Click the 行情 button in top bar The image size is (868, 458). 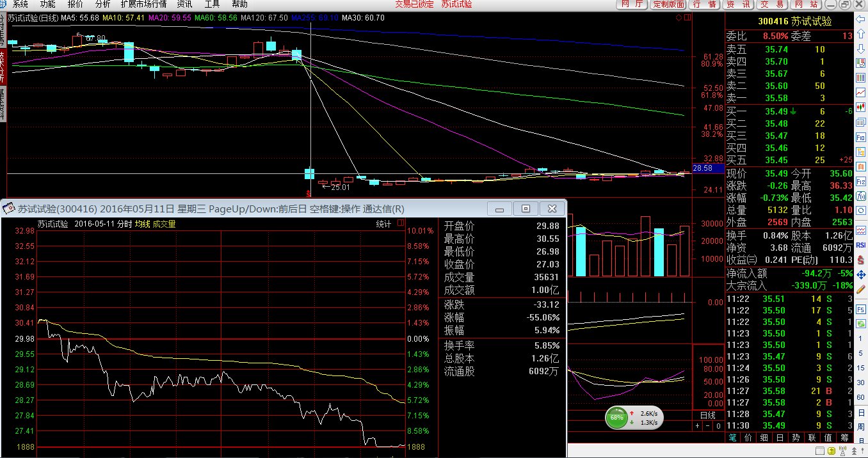705,4
